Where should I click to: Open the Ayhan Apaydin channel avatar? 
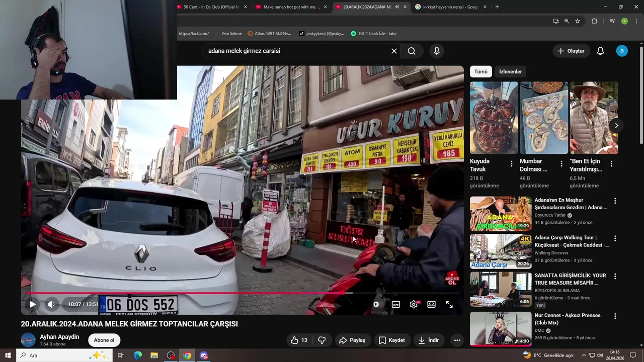pyautogui.click(x=28, y=340)
